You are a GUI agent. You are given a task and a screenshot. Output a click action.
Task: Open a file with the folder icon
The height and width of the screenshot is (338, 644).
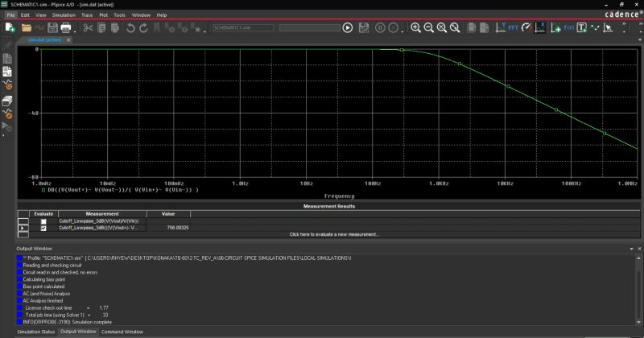point(27,28)
